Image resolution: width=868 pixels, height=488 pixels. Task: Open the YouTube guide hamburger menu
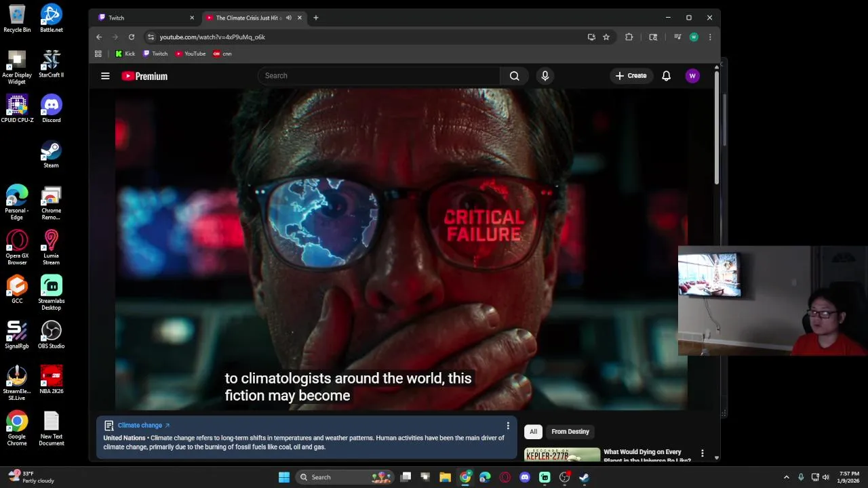[x=105, y=76]
